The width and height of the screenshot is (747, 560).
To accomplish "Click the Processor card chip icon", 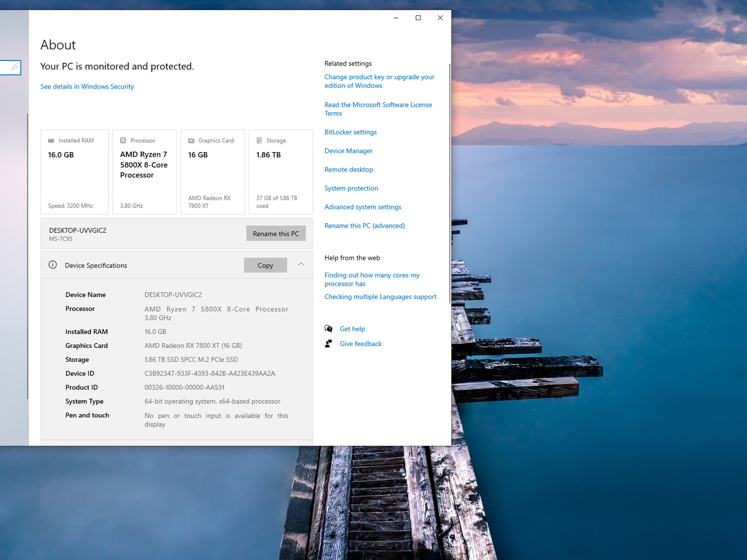I will pyautogui.click(x=123, y=140).
